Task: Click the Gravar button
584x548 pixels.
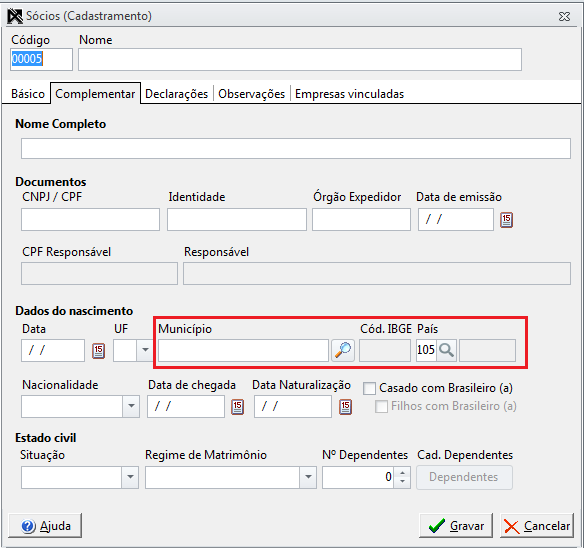Action: (x=456, y=526)
